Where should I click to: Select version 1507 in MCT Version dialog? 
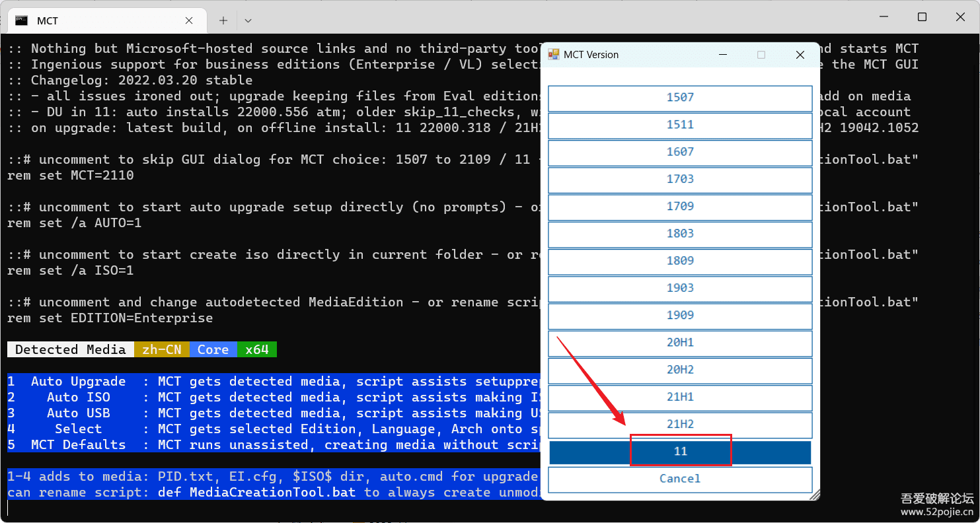click(680, 98)
